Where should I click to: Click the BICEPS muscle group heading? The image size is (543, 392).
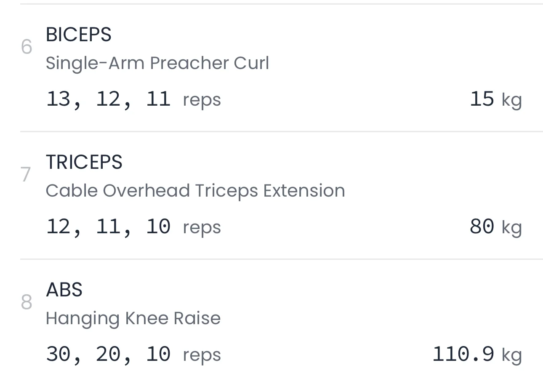[x=78, y=35]
